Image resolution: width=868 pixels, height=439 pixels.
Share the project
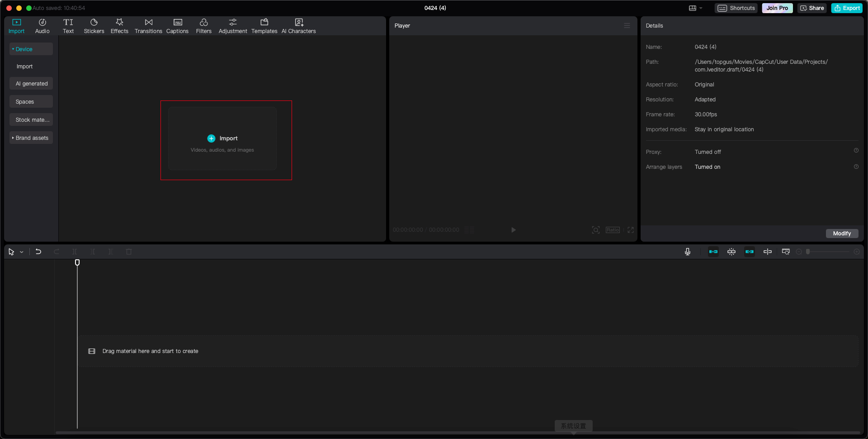pyautogui.click(x=812, y=8)
